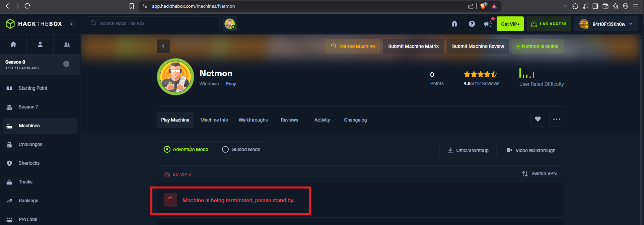
Task: Select the Adventure Mode radio option
Action: coord(186,149)
